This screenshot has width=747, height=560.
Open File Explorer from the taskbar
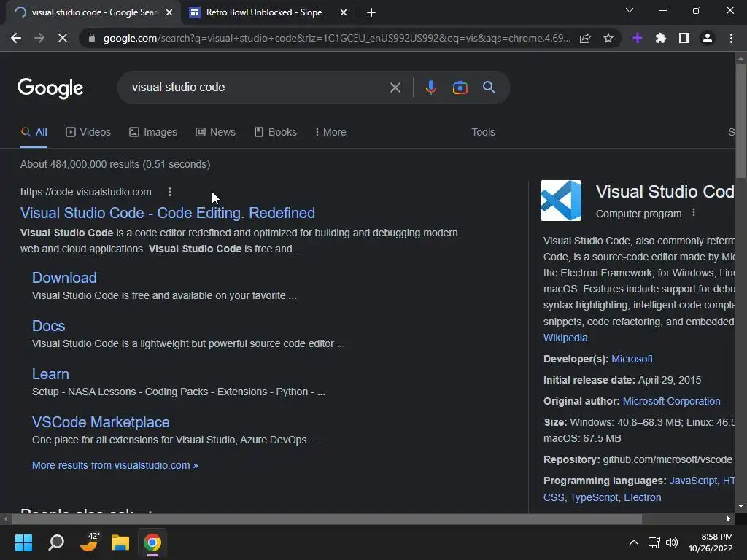(x=120, y=542)
